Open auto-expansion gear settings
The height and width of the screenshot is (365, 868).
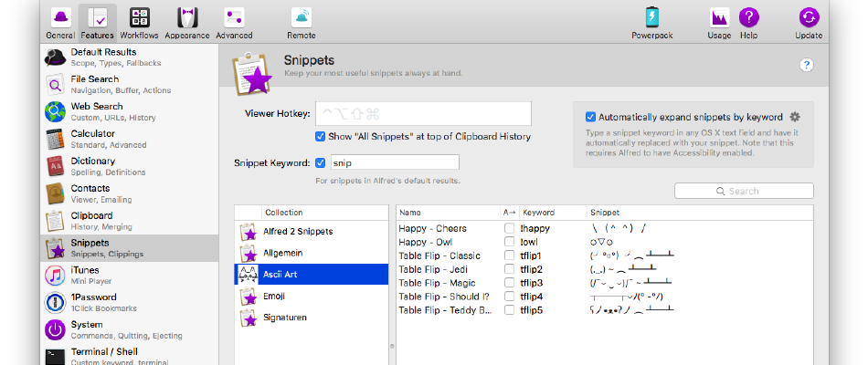click(x=795, y=117)
